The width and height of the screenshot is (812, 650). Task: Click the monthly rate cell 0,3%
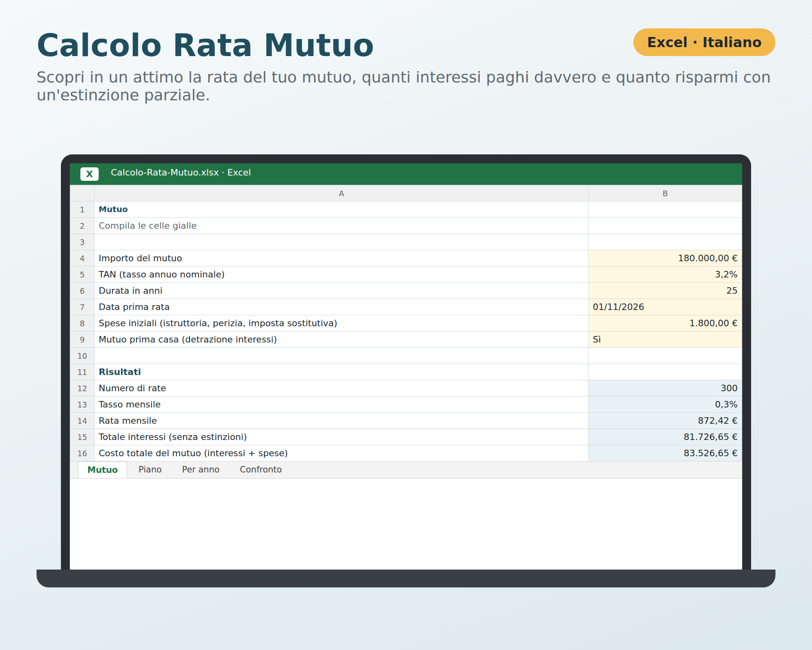(665, 405)
